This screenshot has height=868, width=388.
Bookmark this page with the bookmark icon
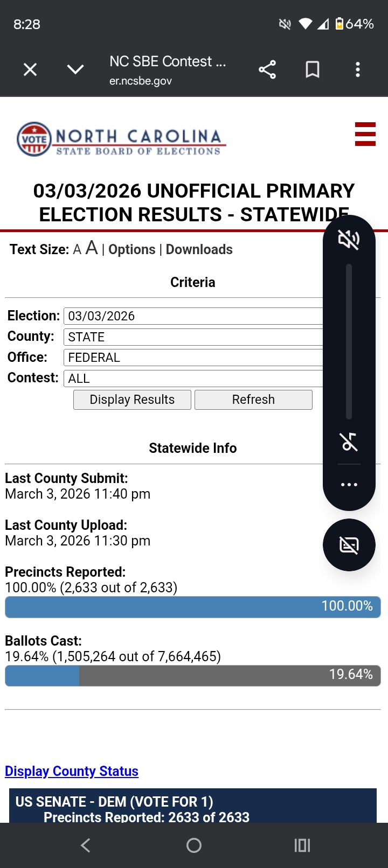click(313, 69)
